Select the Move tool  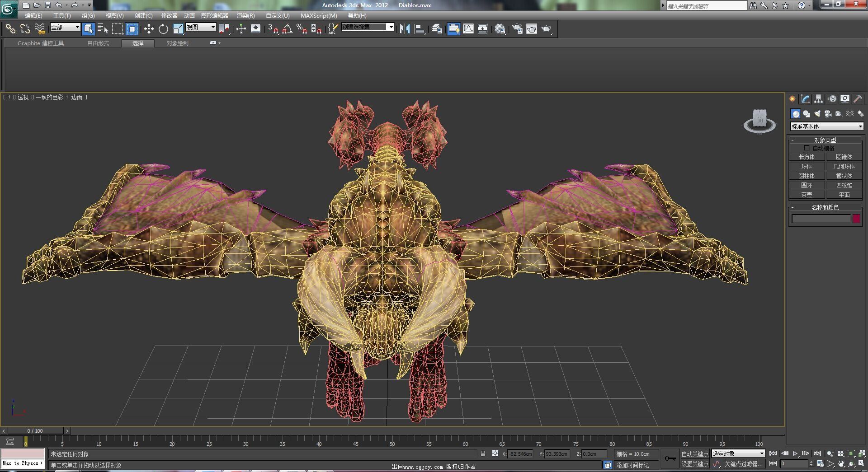coord(149,29)
